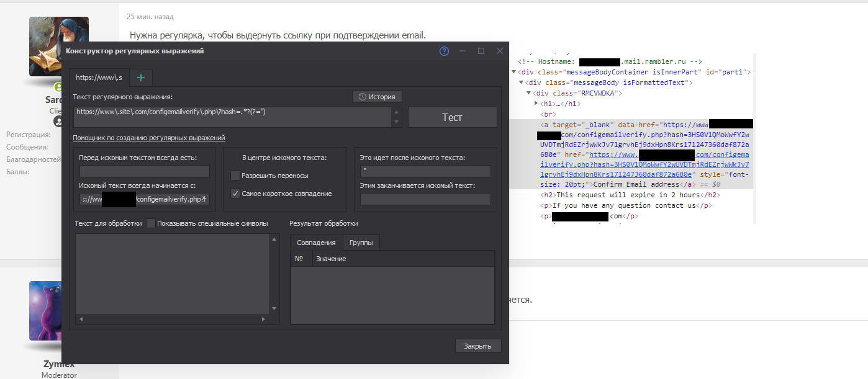868x379 pixels.
Task: Select the https://www\.s tab
Action: [x=99, y=78]
